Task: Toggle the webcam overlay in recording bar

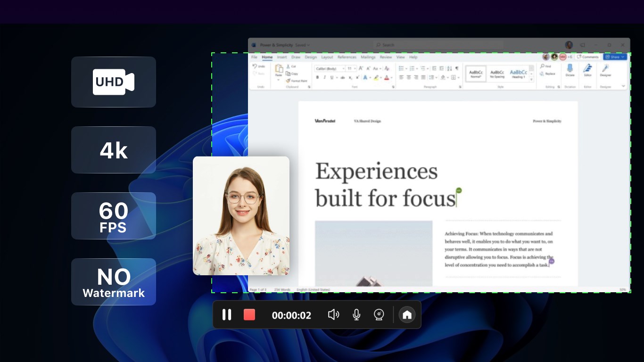Action: point(379,315)
